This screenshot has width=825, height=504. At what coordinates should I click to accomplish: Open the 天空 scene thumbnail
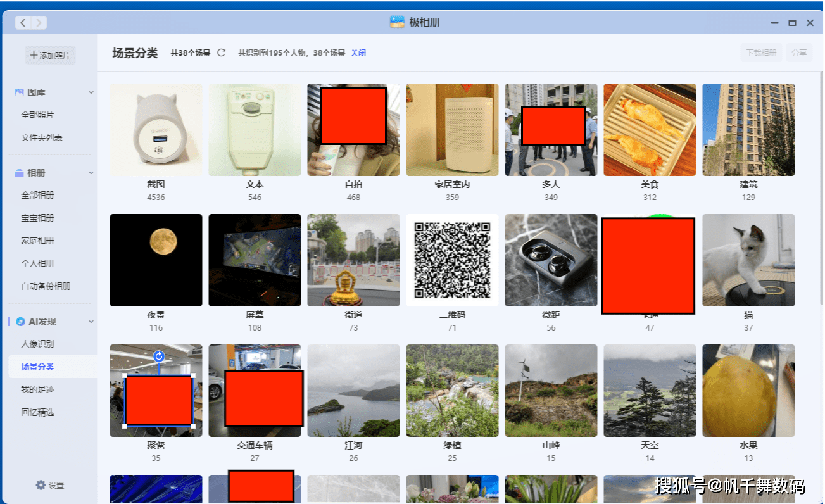click(650, 391)
